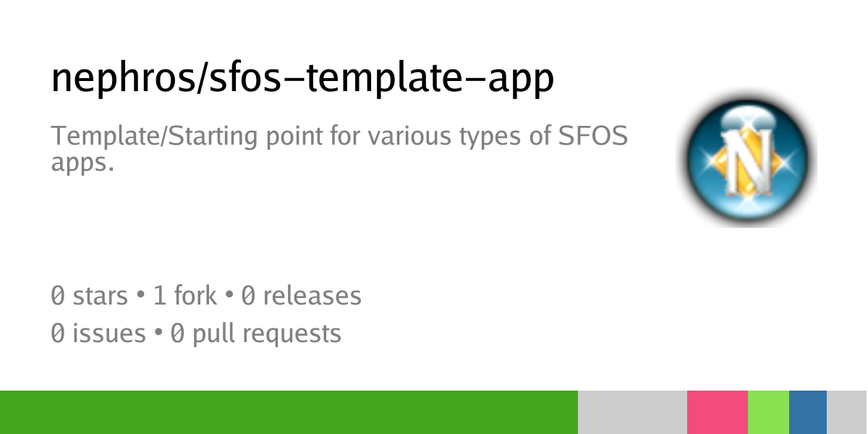
Task: Click the gold N letter in avatar
Action: [745, 165]
